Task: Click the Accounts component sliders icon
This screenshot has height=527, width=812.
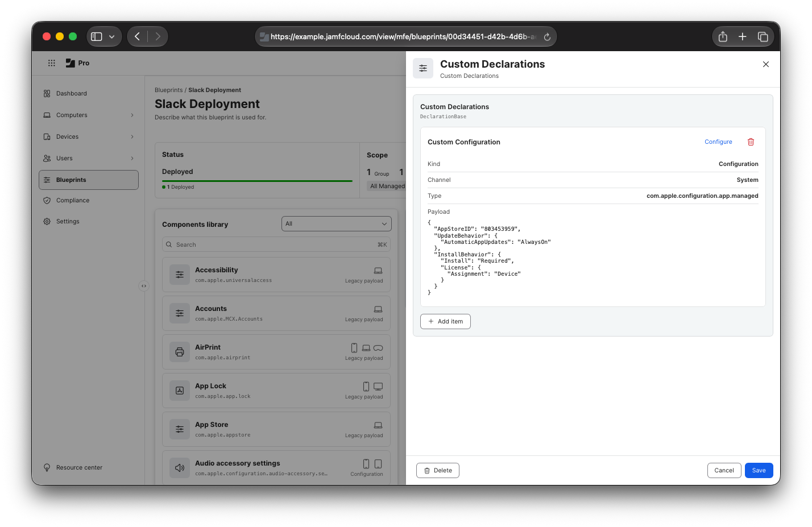Action: (x=180, y=313)
